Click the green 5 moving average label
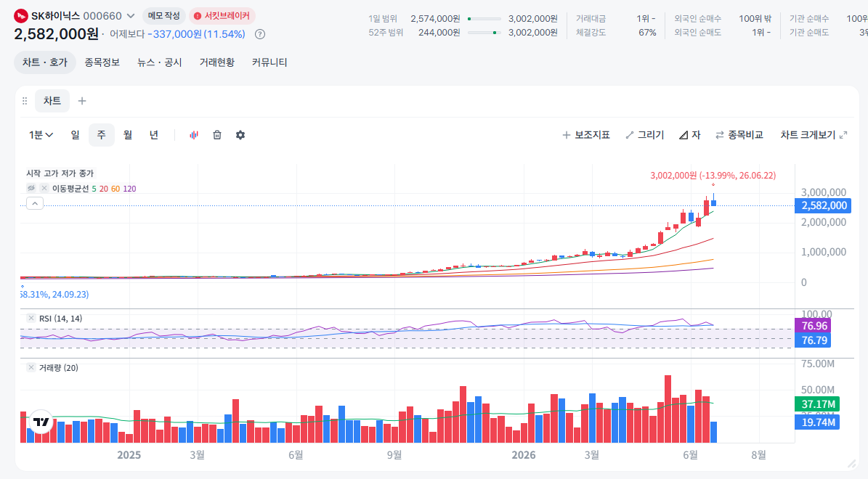 coord(94,189)
